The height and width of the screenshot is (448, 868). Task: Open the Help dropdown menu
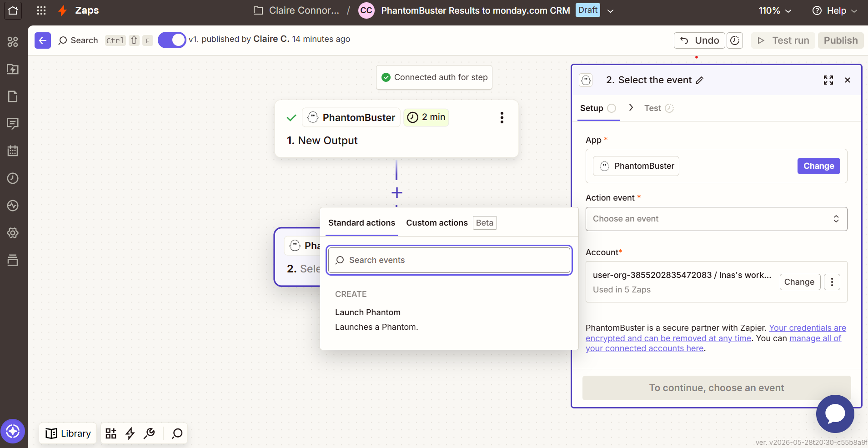835,10
